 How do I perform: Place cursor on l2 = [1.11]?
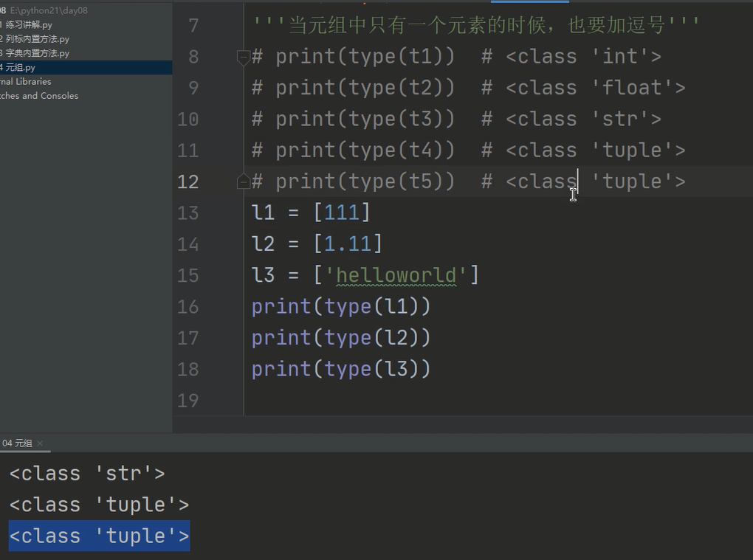tap(317, 243)
